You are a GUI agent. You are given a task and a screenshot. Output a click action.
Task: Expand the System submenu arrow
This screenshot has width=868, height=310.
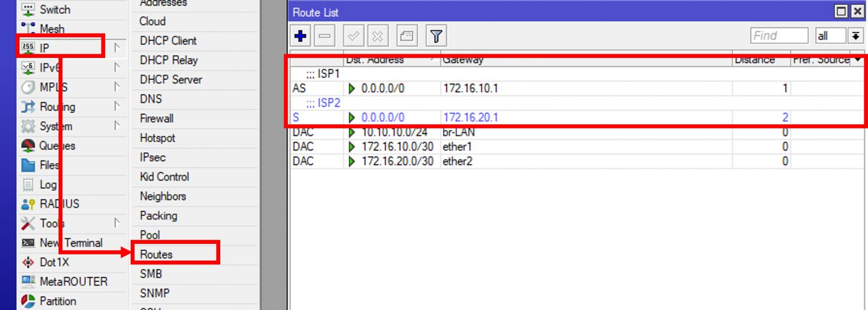click(x=117, y=126)
